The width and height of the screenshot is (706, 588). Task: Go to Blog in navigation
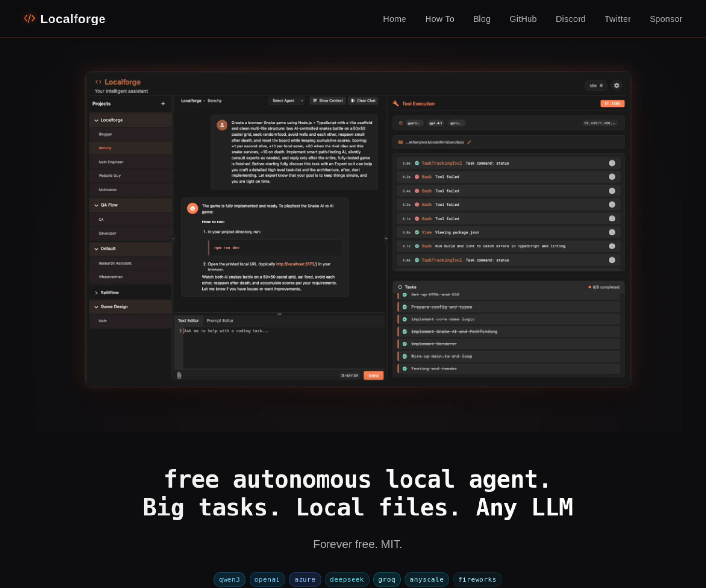click(x=482, y=19)
